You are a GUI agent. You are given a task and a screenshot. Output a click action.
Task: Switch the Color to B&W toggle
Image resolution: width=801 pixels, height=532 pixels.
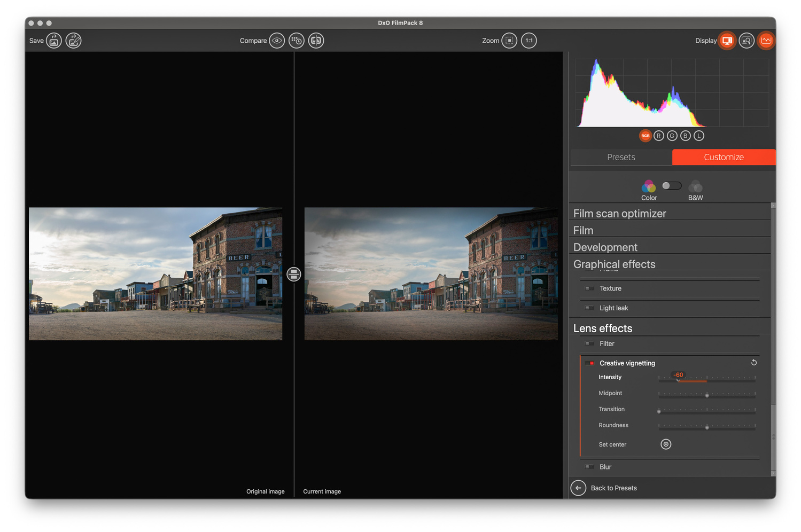tap(672, 186)
